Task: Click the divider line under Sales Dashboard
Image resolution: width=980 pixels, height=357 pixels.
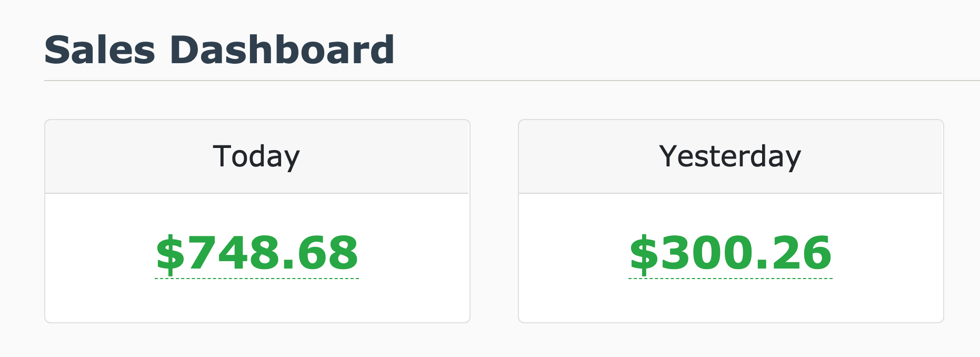Action: [x=512, y=81]
